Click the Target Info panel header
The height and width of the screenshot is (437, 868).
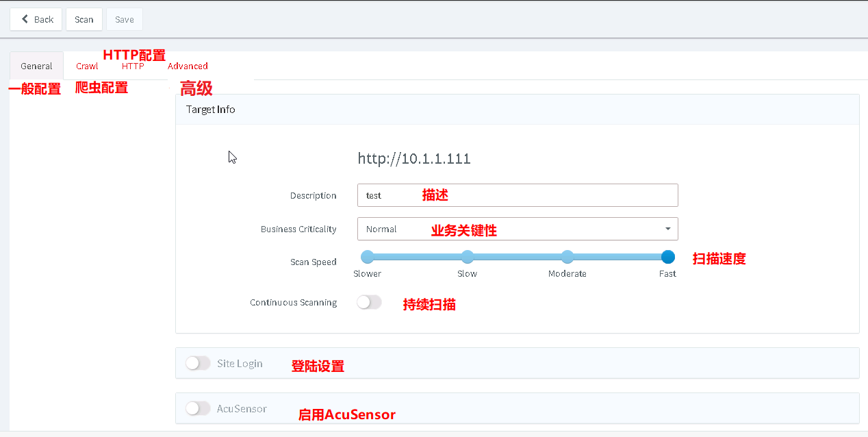point(518,110)
